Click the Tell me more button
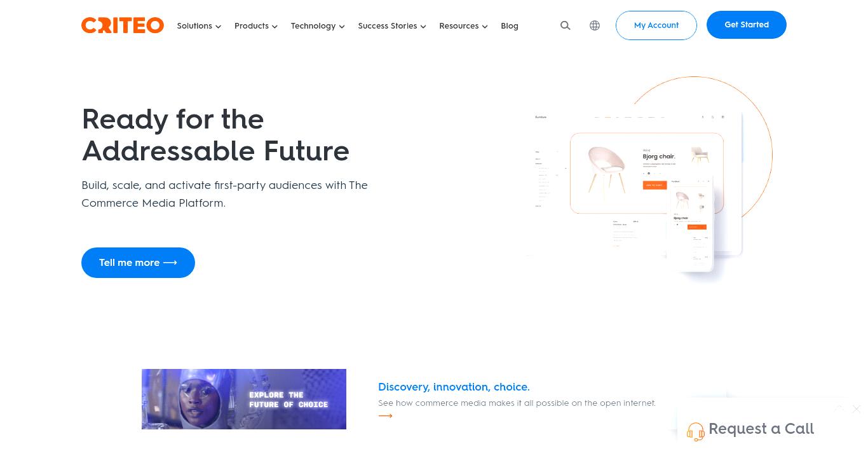The height and width of the screenshot is (458, 868). [138, 263]
